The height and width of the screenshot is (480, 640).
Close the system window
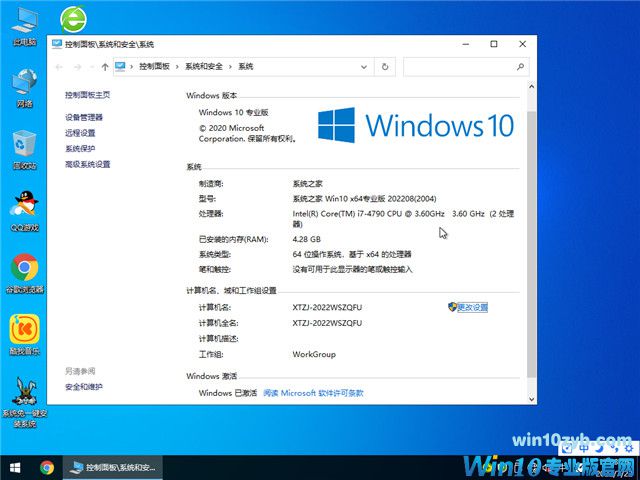[522, 44]
